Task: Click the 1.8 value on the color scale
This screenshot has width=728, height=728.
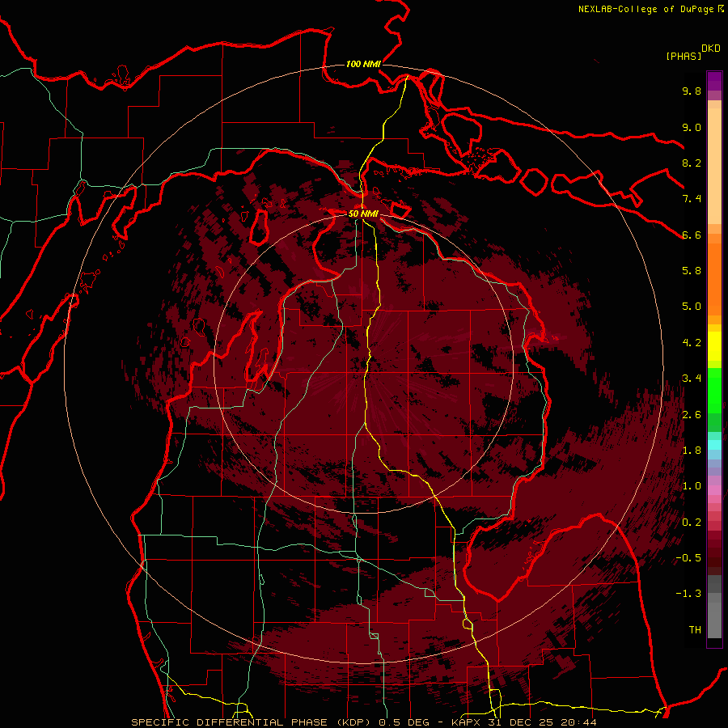Action: point(692,451)
